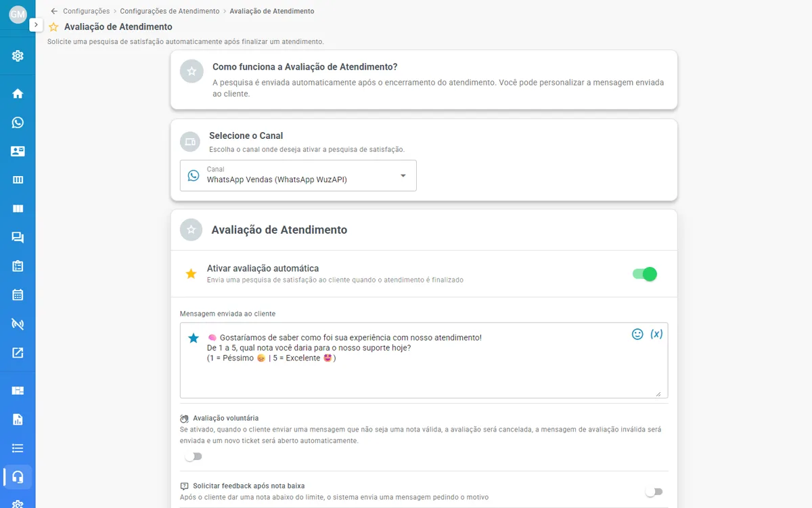
Task: Click 'Como funciona a Avaliação de Atendimento?' heading
Action: click(x=304, y=67)
